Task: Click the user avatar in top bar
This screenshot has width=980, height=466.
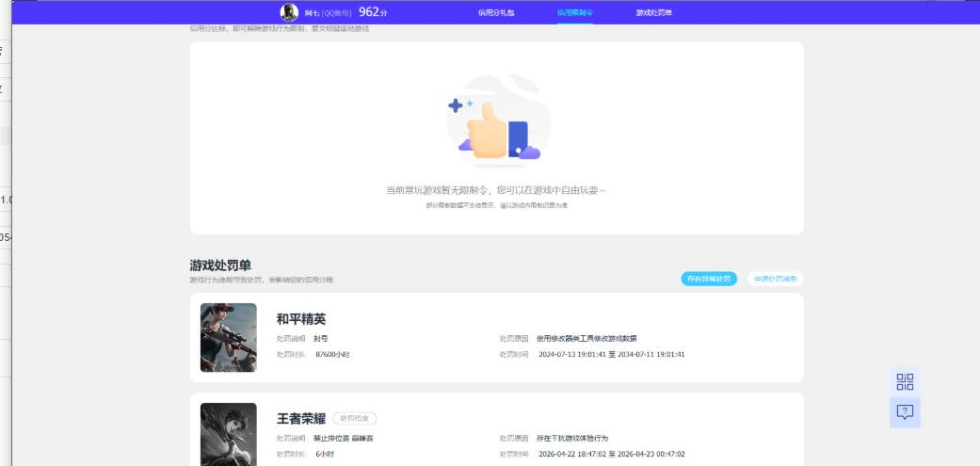Action: click(x=289, y=12)
